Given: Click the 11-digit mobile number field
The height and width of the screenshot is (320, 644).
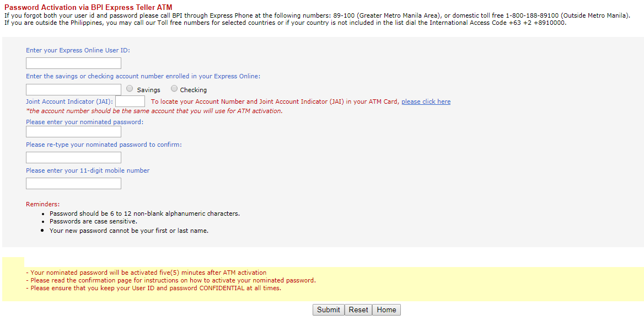Looking at the screenshot, I should pyautogui.click(x=73, y=183).
